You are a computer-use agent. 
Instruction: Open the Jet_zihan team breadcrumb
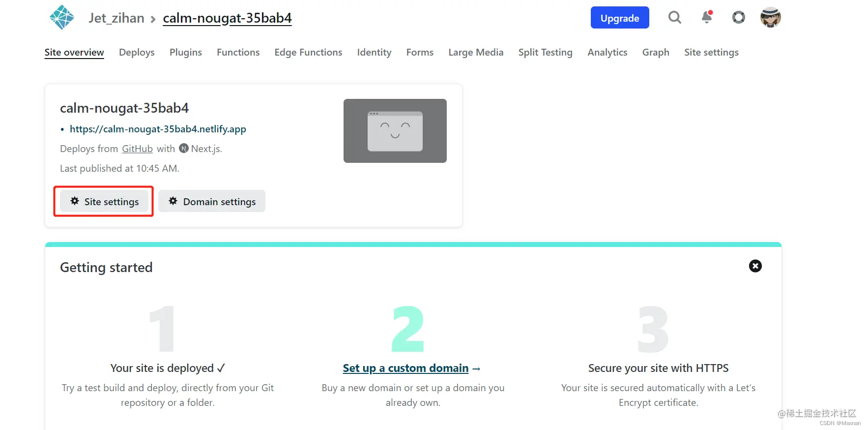(116, 18)
